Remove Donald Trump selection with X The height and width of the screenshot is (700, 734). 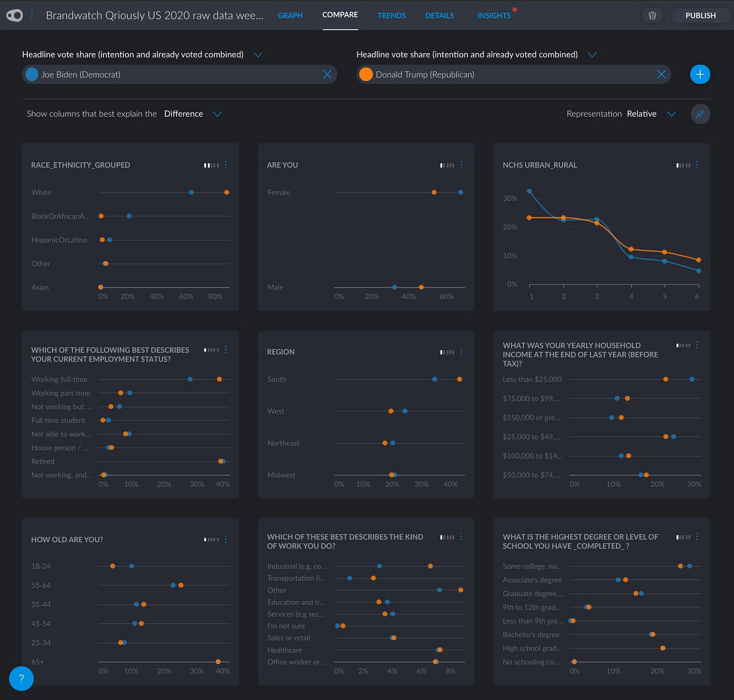click(x=661, y=75)
